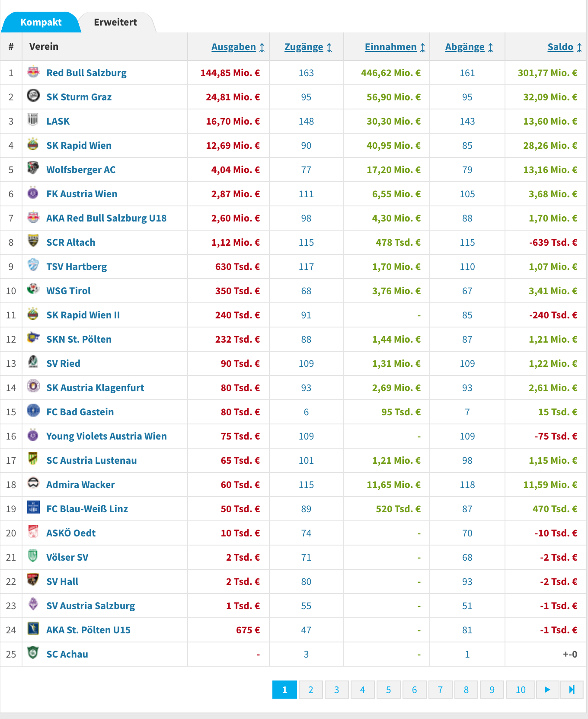
Task: Click the WSG Tirol club crest
Action: [x=33, y=289]
